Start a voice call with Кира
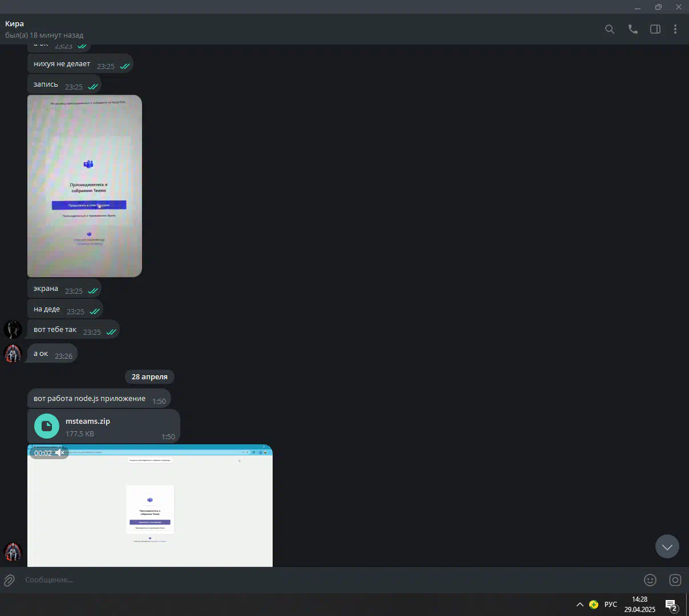This screenshot has height=616, width=689. [x=633, y=29]
